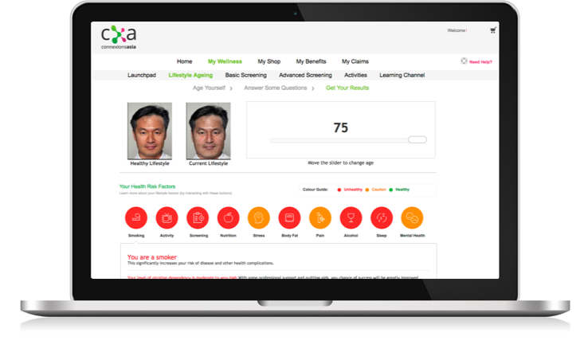Image resolution: width=588 pixels, height=364 pixels.
Task: Click the Smoking risk factor icon
Action: point(136,217)
